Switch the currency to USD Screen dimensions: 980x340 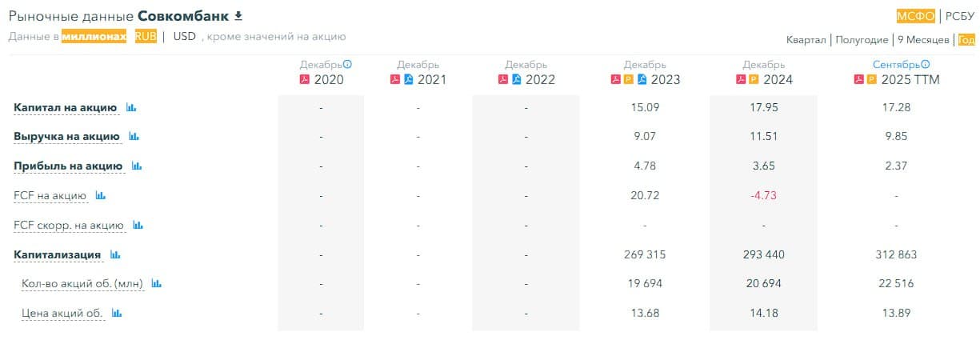coord(185,36)
